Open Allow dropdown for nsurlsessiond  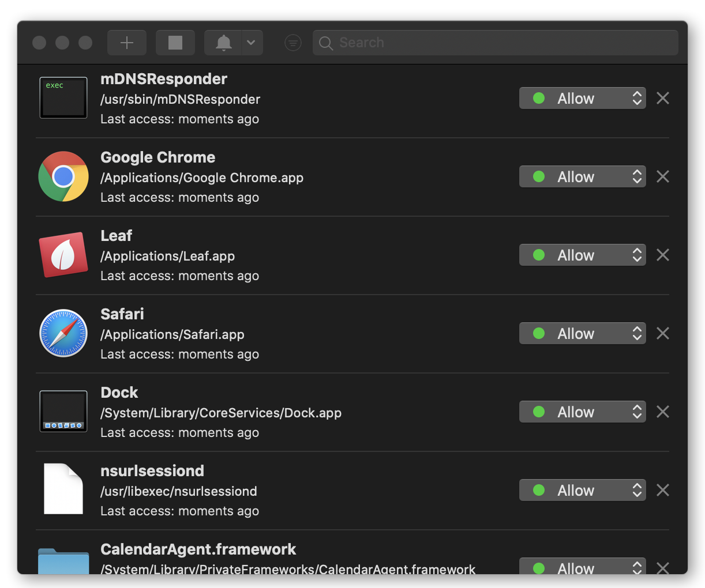(582, 490)
